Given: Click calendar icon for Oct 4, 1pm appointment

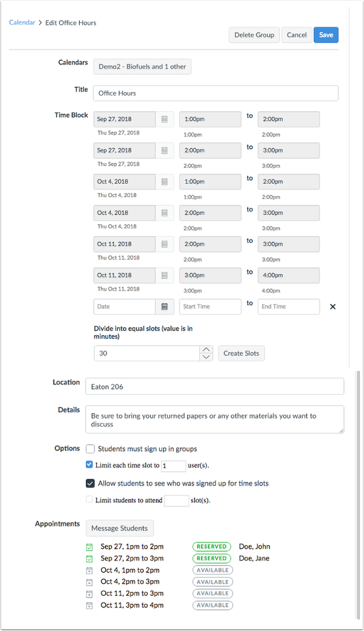Looking at the screenshot, I should pos(89,571).
